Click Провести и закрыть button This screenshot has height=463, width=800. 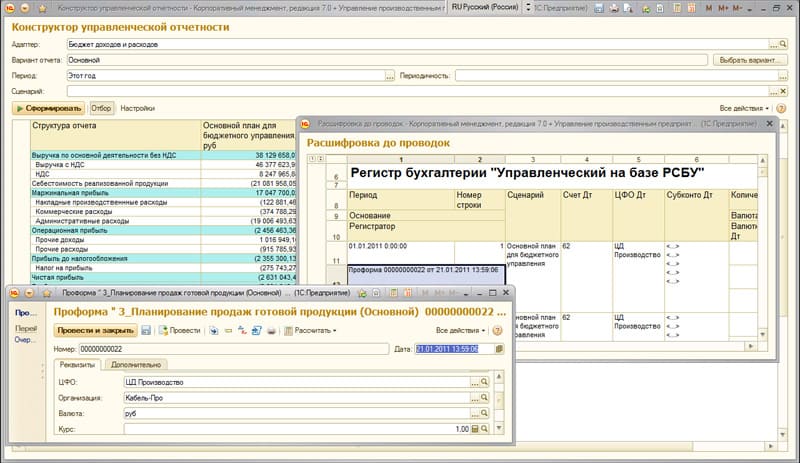[x=95, y=330]
